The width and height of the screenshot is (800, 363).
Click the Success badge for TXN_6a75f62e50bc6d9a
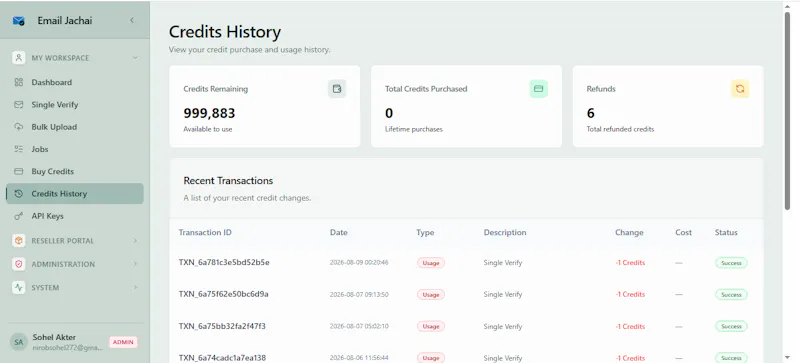731,295
